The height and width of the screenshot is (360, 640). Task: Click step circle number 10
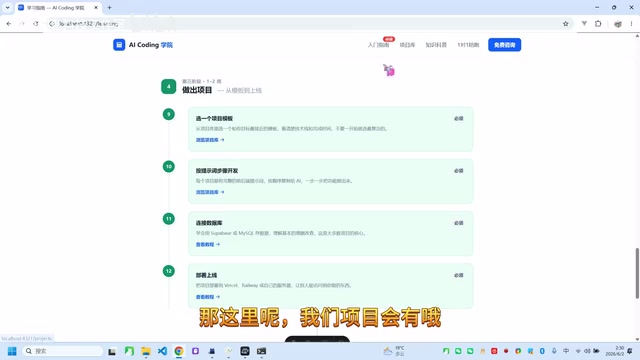pos(169,167)
